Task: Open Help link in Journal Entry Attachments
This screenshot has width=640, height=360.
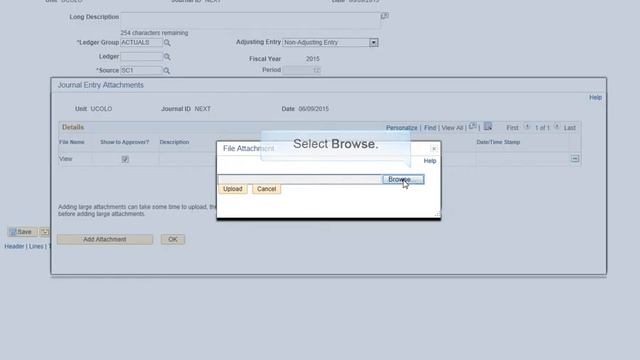Action: [x=595, y=97]
